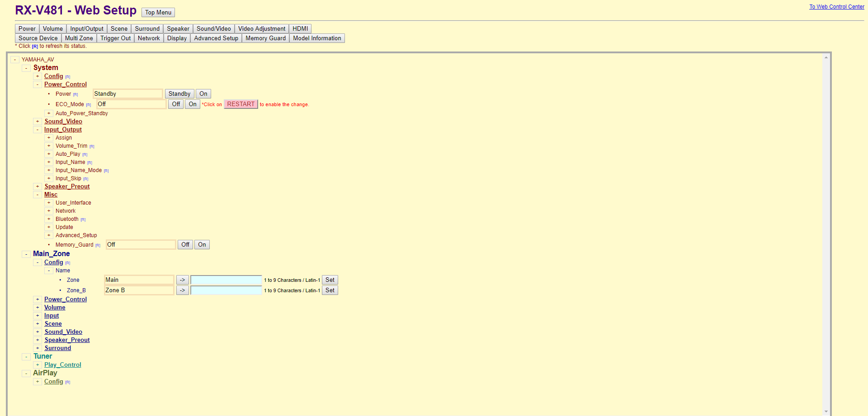Collapse Input_Output node
This screenshot has width=868, height=416.
point(38,130)
